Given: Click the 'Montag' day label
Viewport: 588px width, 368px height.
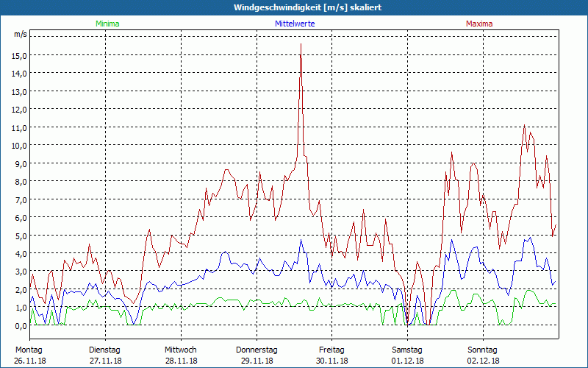Looking at the screenshot, I should coord(29,350).
